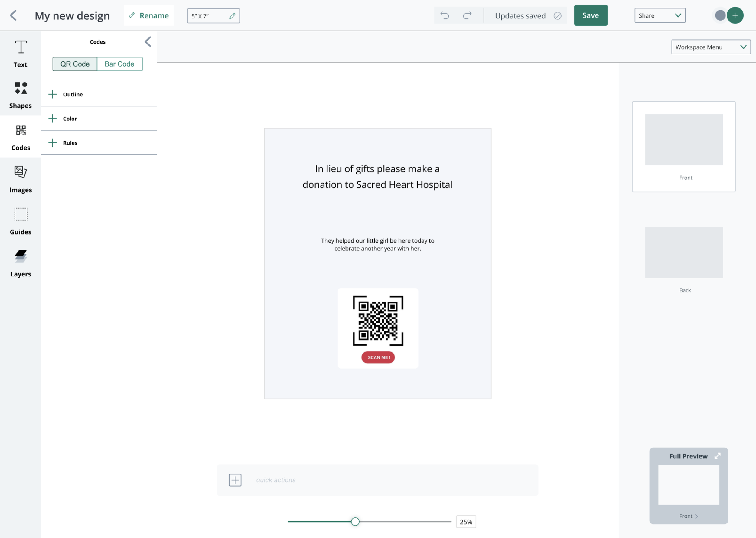Image resolution: width=756 pixels, height=538 pixels.
Task: Open the Workspace Menu dropdown
Action: point(711,47)
